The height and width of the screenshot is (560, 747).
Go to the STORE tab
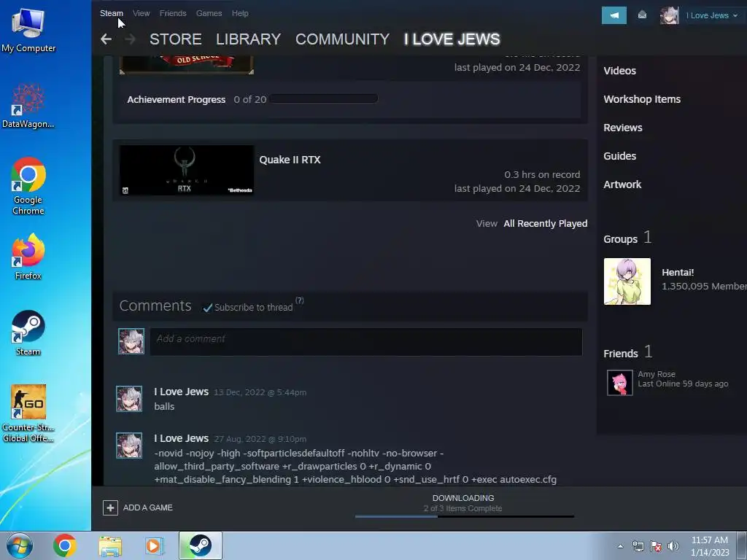coord(175,39)
